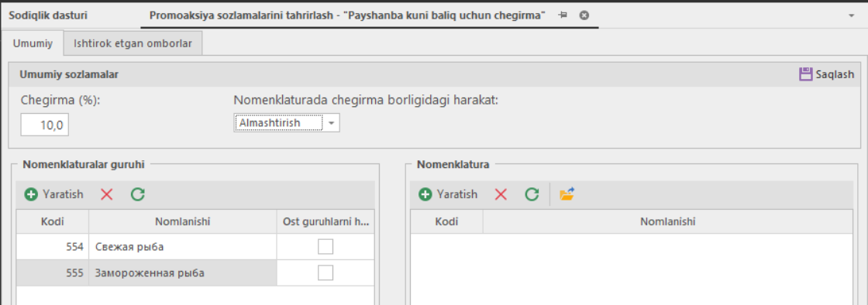Close the Promoaksiya sozlamalarini tahrirlash tab
Image resolution: width=868 pixels, height=305 pixels.
[x=584, y=15]
